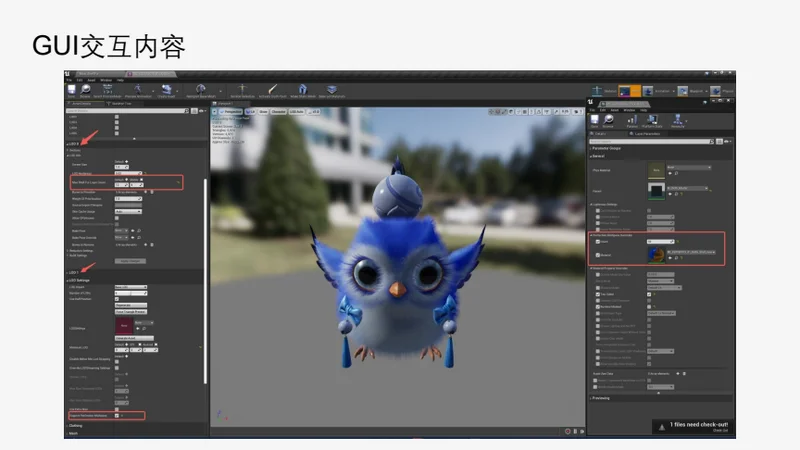800x450 pixels.
Task: Click Browse in the material instance window
Action: click(608, 121)
